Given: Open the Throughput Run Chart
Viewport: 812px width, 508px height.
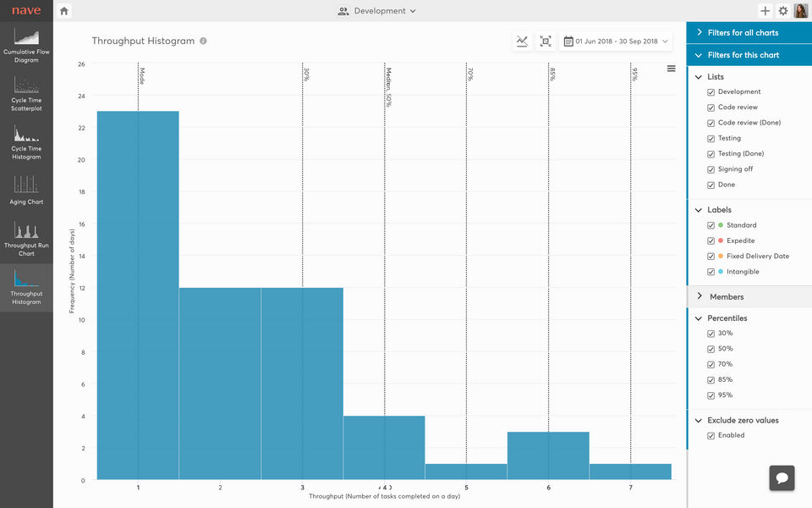Looking at the screenshot, I should (x=26, y=239).
